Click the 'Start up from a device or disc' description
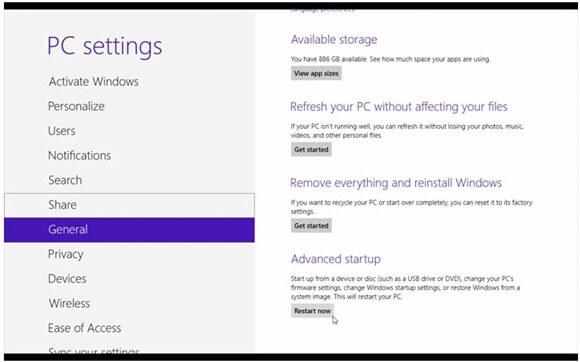580x362 pixels. [405, 288]
